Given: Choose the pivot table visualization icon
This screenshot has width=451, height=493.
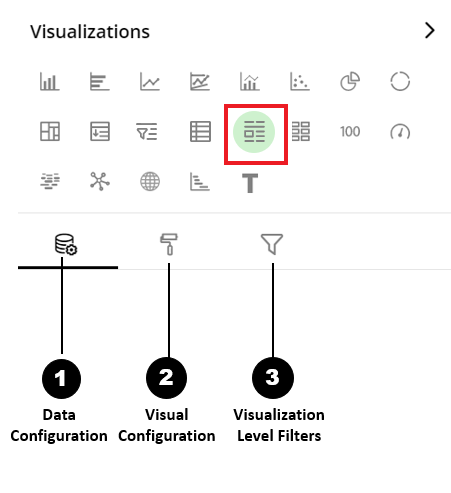Looking at the screenshot, I should click(x=50, y=131).
